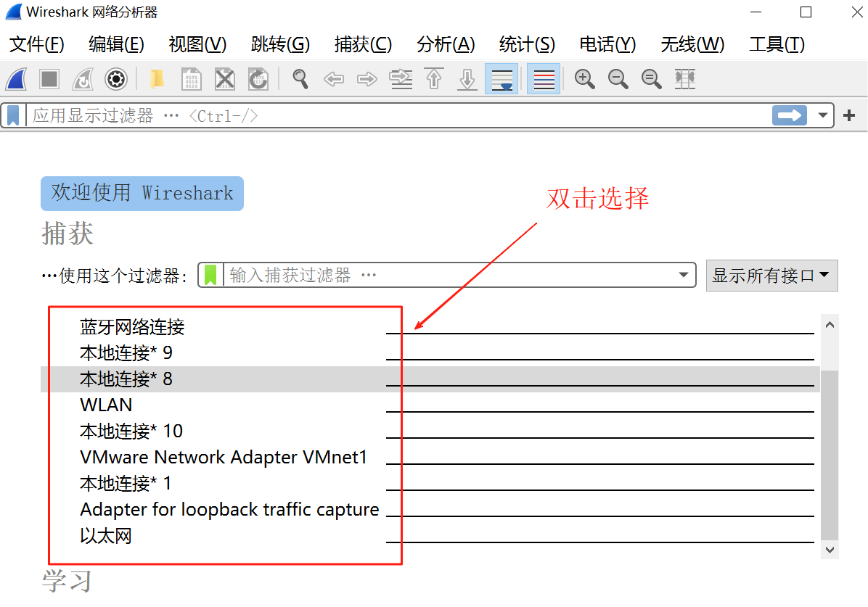This screenshot has width=868, height=607.
Task: Click the display filter bookmark icon
Action: tap(13, 115)
